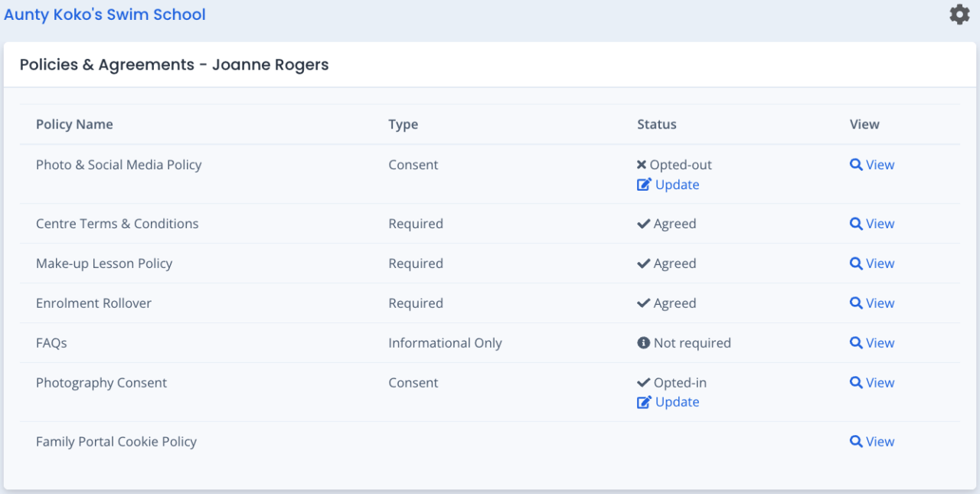
Task: Click the Agreed checkmark for Enrolment Rollover
Action: click(x=643, y=303)
